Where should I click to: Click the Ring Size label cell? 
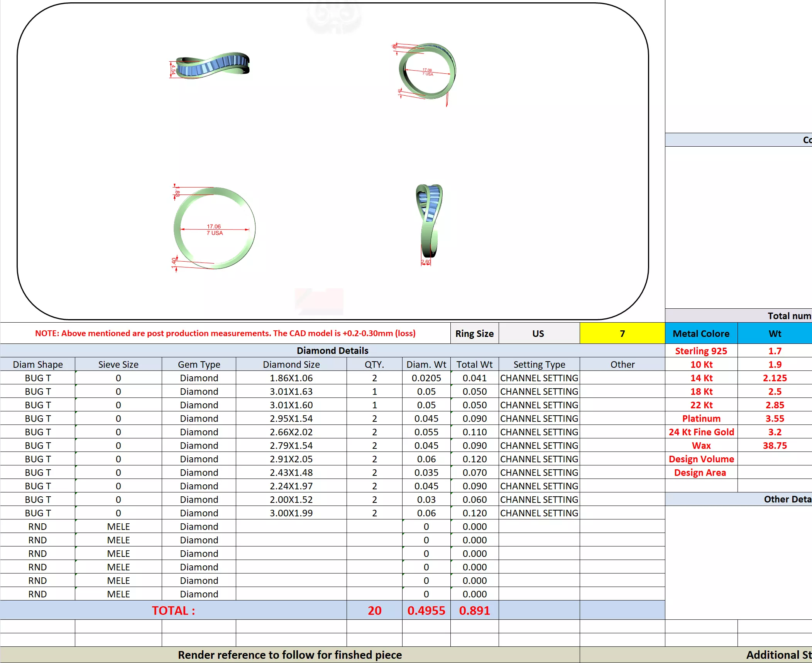(x=474, y=333)
